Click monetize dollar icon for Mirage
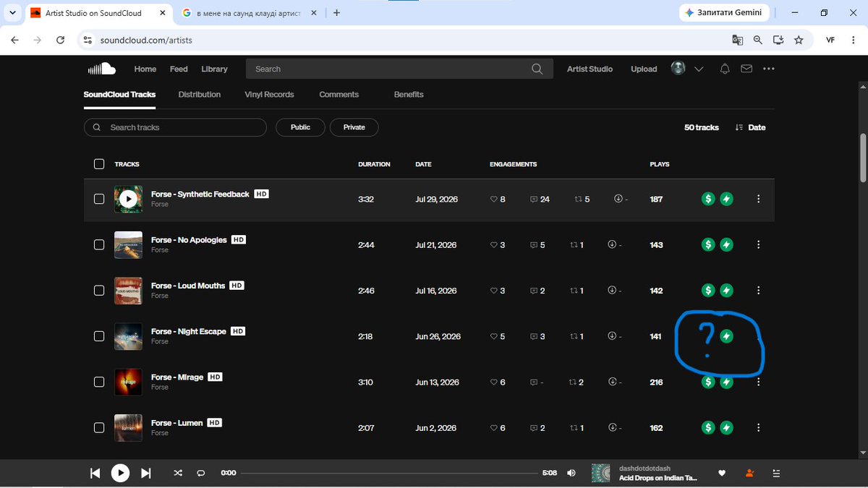This screenshot has width=868, height=488. pos(709,382)
